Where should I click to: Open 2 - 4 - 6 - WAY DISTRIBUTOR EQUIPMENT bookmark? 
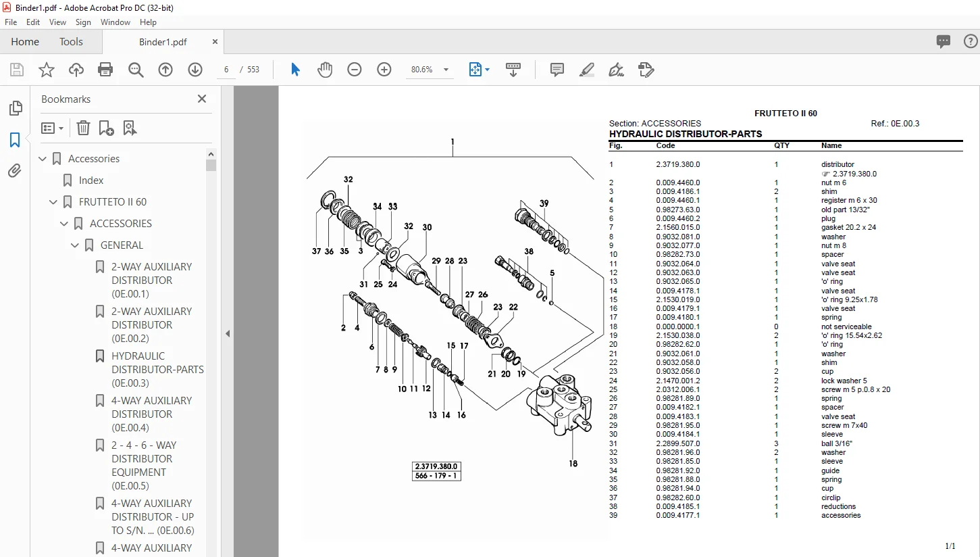click(x=144, y=466)
